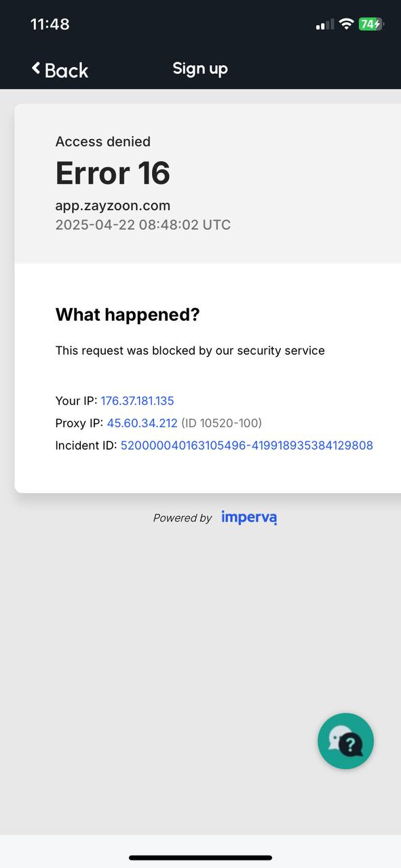Tap the 11:48 clock in status bar
The width and height of the screenshot is (401, 868).
tap(50, 24)
